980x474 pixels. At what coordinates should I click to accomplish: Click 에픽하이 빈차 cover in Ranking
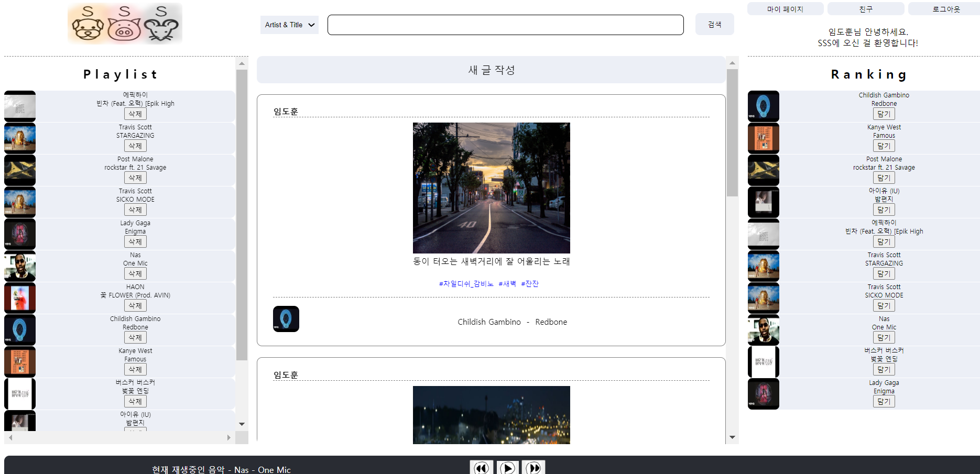764,234
